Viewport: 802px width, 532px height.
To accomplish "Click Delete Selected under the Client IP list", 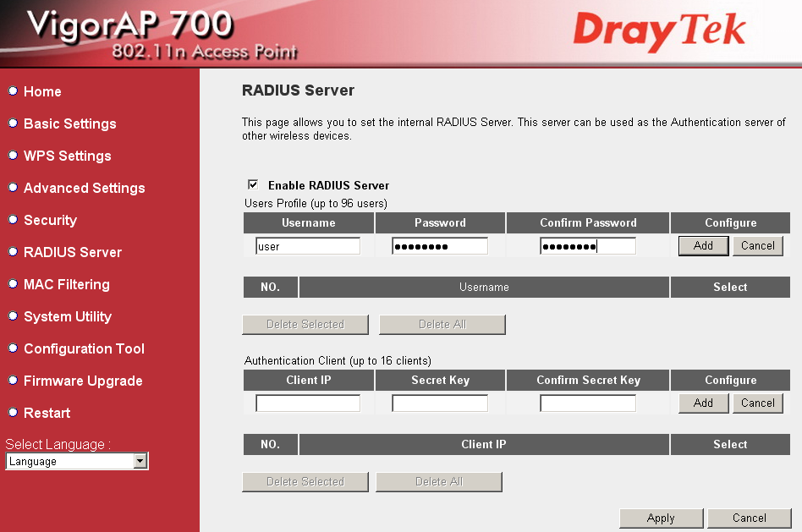I will click(x=305, y=481).
